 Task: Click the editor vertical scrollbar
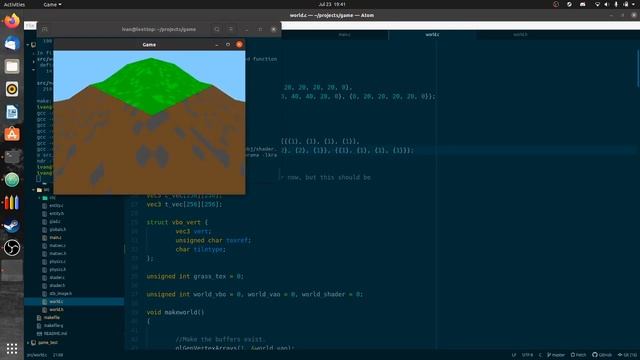point(638,69)
